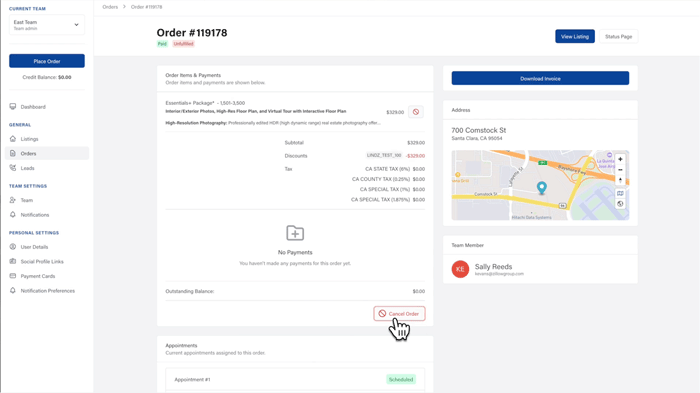Click the Notification Preferences bell icon
This screenshot has height=393, width=700.
(12, 291)
